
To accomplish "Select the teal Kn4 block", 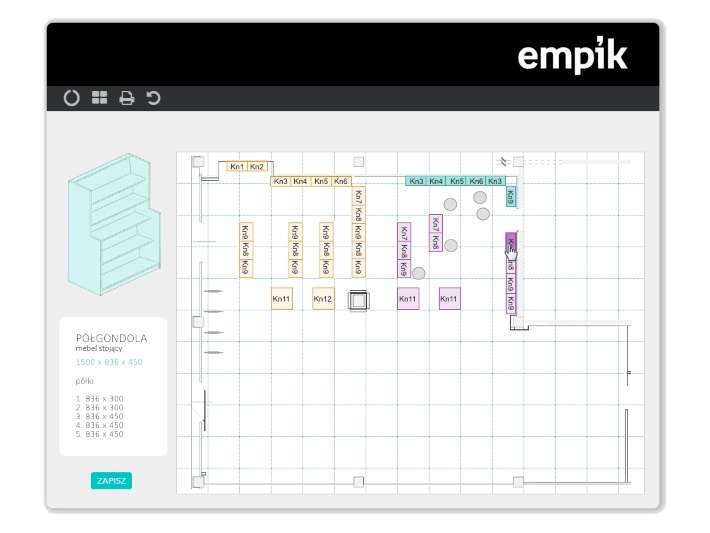I will [436, 181].
